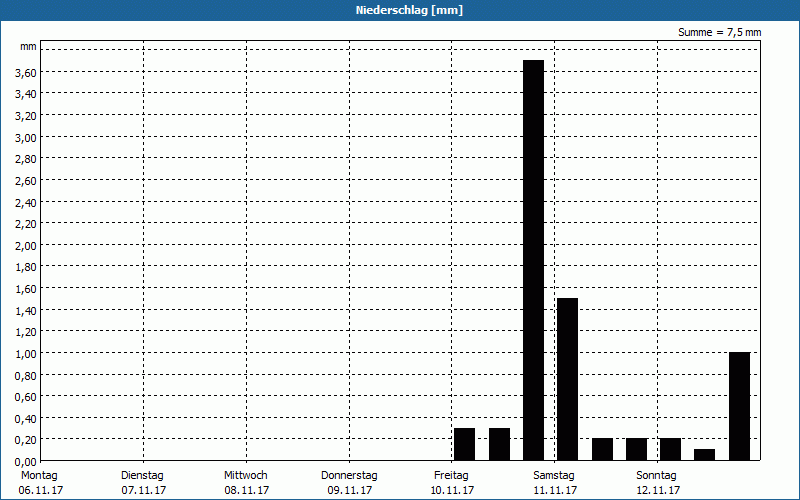
Task: Click the 1,40 y-axis label
Action: point(26,311)
